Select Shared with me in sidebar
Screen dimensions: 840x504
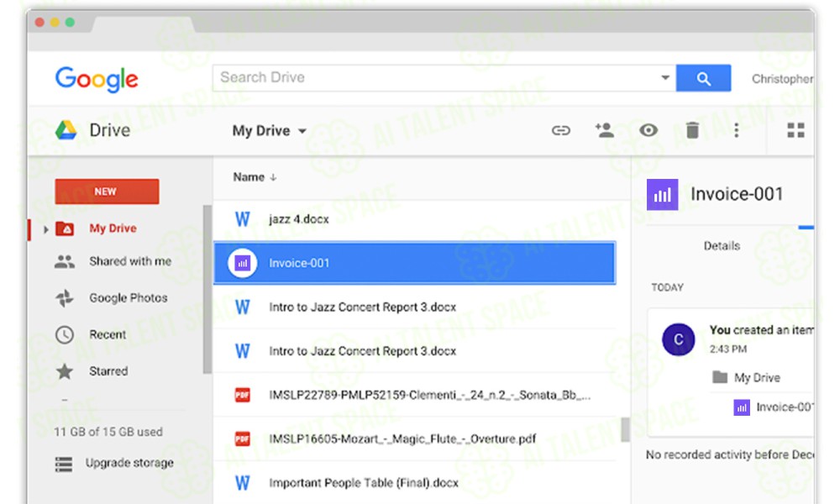pos(130,261)
